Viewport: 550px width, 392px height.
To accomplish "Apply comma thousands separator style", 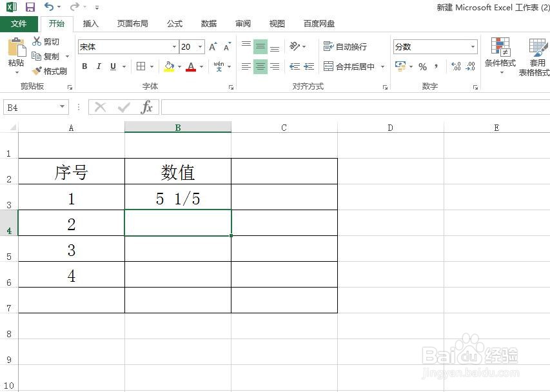I will [x=437, y=66].
